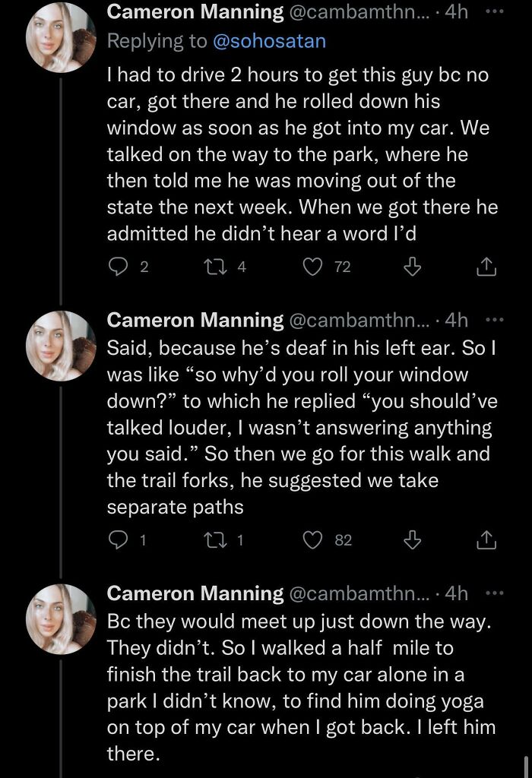Like the second tweet with 82 likes
This screenshot has width=532, height=778.
click(312, 539)
